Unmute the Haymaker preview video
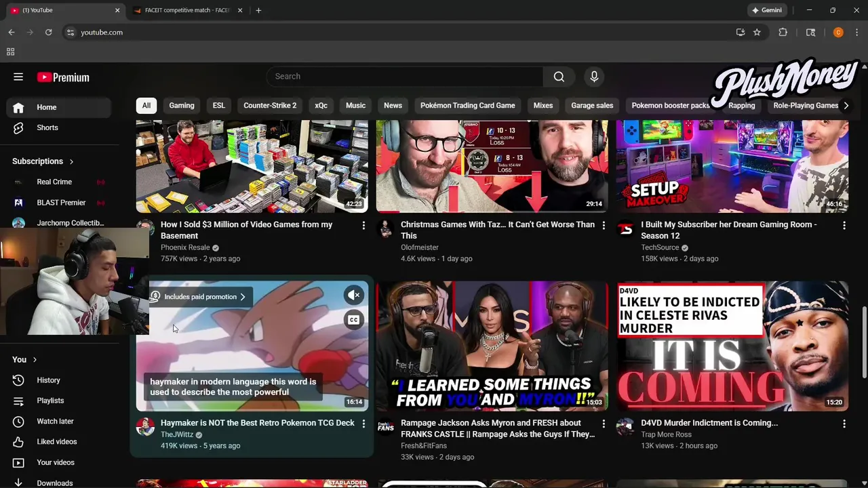The height and width of the screenshot is (488, 868). pyautogui.click(x=353, y=295)
